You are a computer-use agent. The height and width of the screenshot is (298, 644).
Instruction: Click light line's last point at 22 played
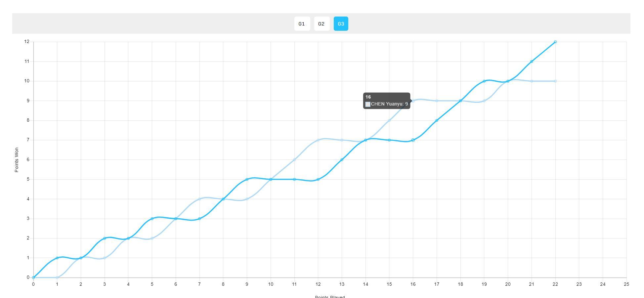tap(555, 81)
